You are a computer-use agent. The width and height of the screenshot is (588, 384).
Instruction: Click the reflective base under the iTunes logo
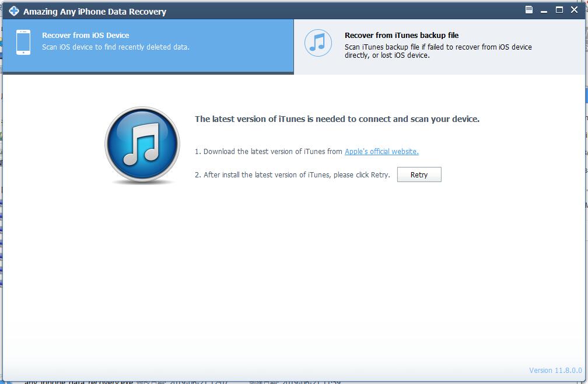pos(142,181)
